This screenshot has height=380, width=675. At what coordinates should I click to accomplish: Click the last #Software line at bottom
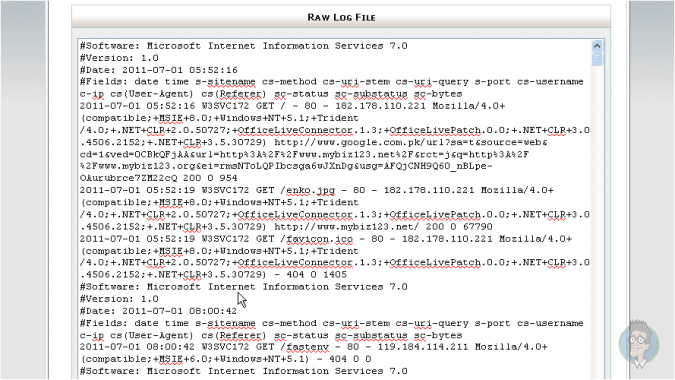coord(244,371)
